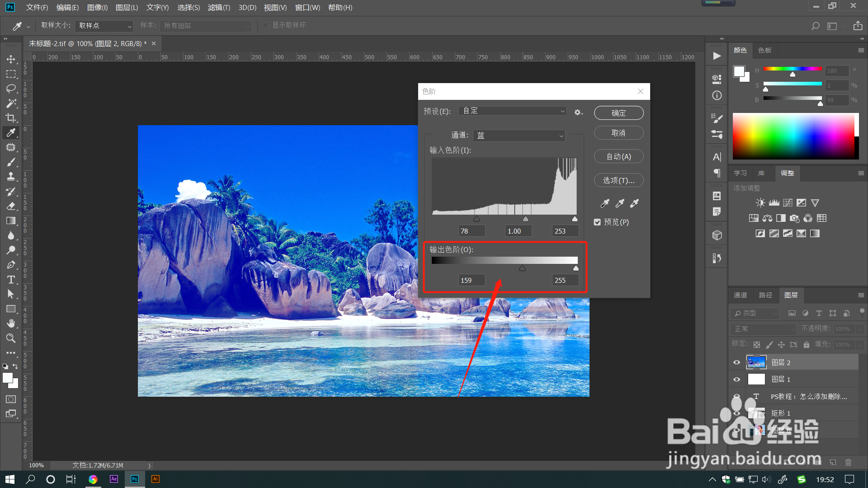This screenshot has width=868, height=488.
Task: Click the 确定 OK button
Action: 618,113
